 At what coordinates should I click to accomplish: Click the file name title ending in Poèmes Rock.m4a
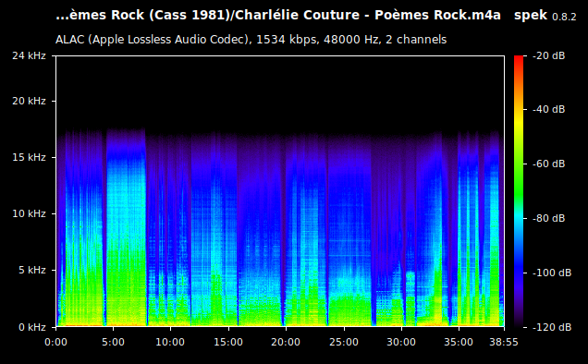278,16
